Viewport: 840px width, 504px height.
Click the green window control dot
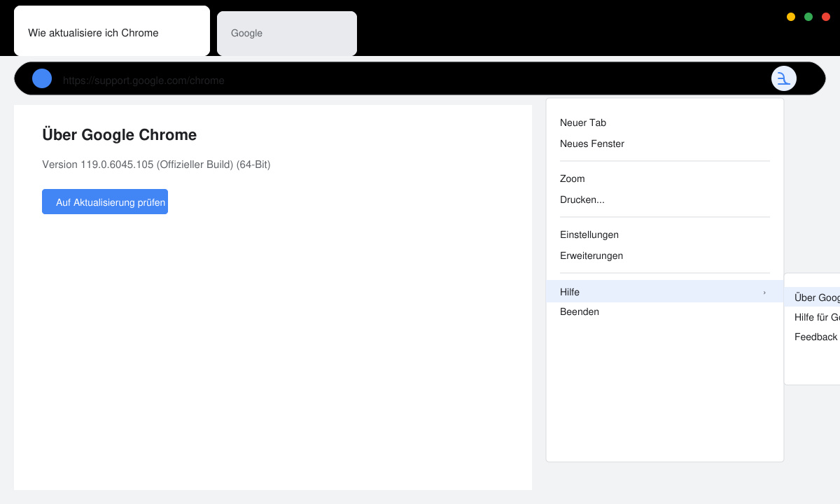pyautogui.click(x=808, y=17)
